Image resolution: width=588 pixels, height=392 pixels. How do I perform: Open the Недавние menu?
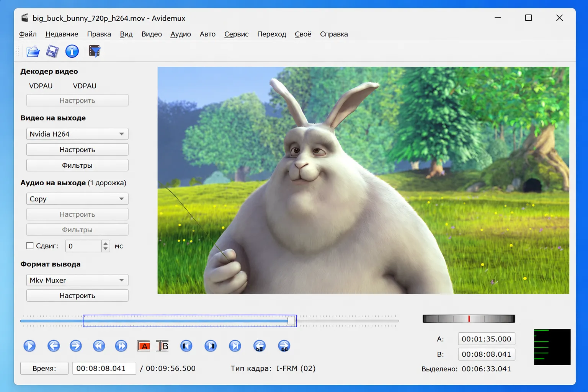(x=62, y=34)
